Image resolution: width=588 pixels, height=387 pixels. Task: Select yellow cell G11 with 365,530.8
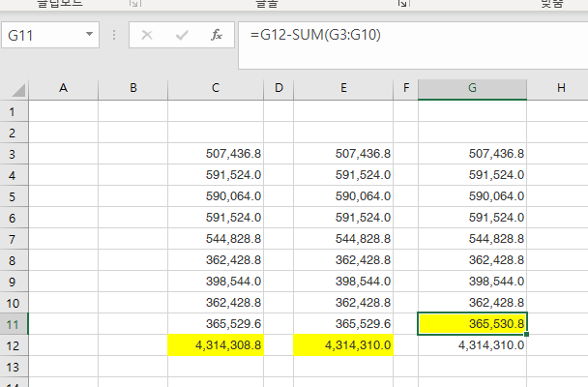pyautogui.click(x=472, y=323)
